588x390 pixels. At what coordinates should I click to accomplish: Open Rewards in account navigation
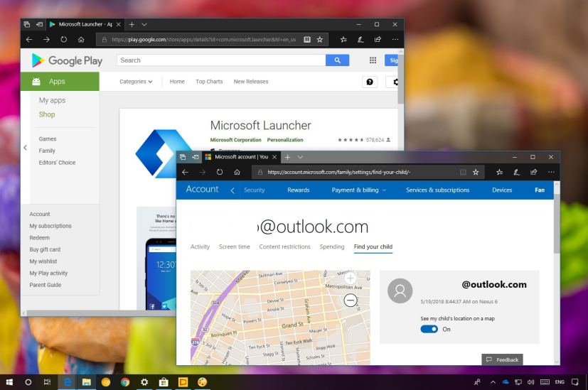[x=299, y=190]
